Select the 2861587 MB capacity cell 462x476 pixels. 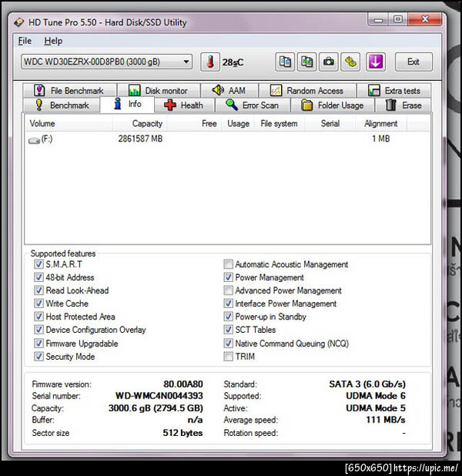coord(140,139)
